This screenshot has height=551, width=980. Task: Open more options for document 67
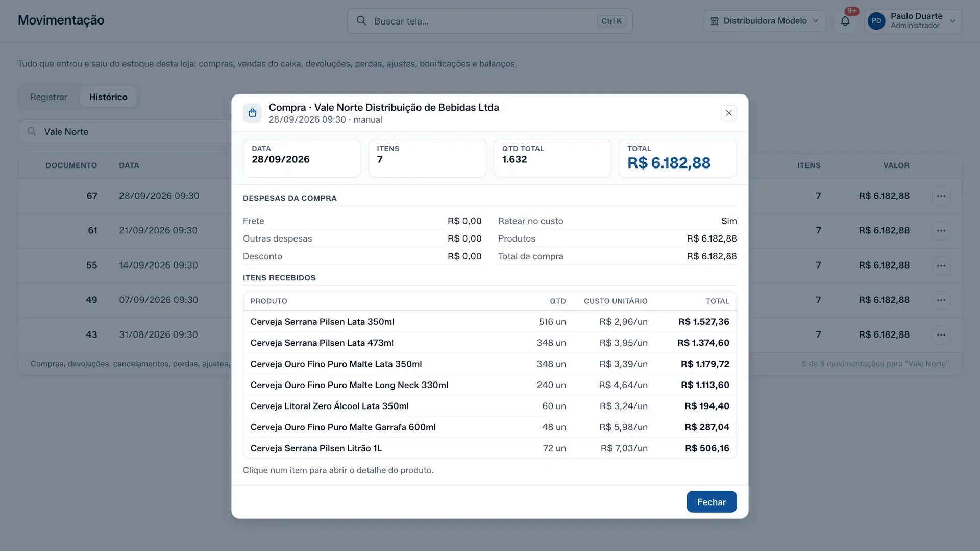click(941, 196)
